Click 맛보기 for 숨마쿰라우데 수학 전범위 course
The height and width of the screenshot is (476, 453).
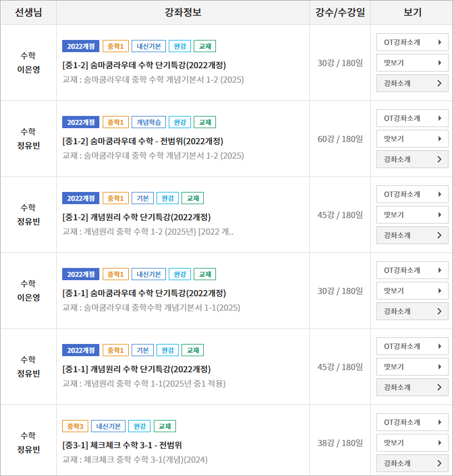pyautogui.click(x=412, y=139)
